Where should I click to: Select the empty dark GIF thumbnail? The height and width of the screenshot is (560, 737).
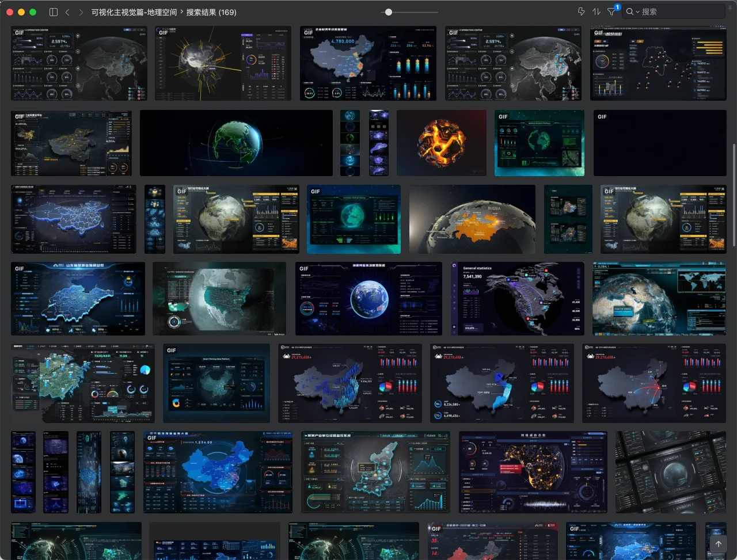[660, 143]
